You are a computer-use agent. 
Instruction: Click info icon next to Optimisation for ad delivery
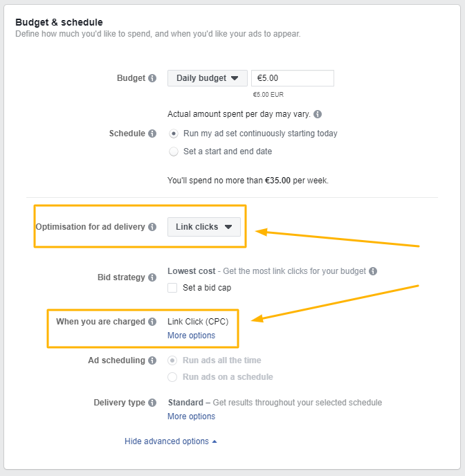click(152, 227)
